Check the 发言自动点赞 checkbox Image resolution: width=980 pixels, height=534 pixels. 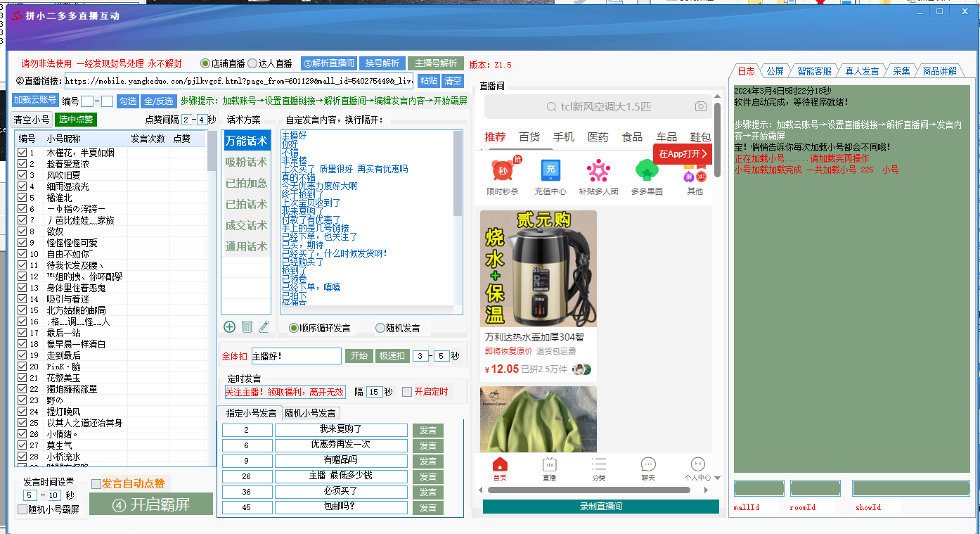click(x=96, y=484)
